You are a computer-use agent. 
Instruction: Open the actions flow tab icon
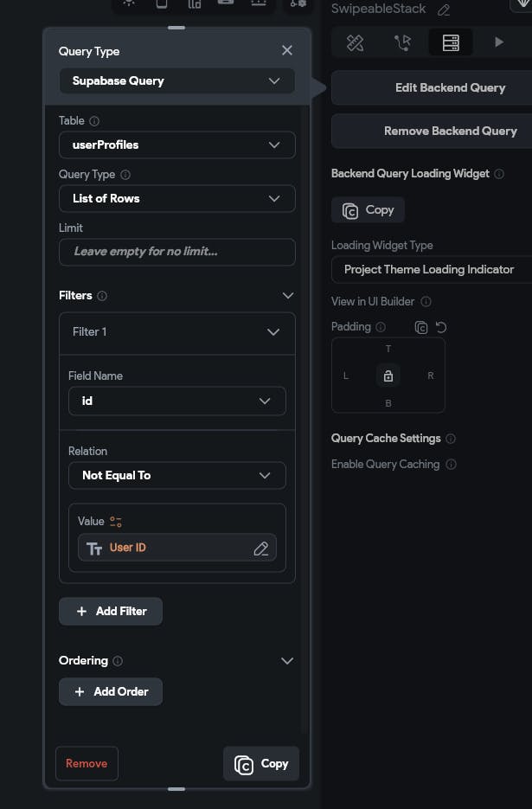pos(402,42)
